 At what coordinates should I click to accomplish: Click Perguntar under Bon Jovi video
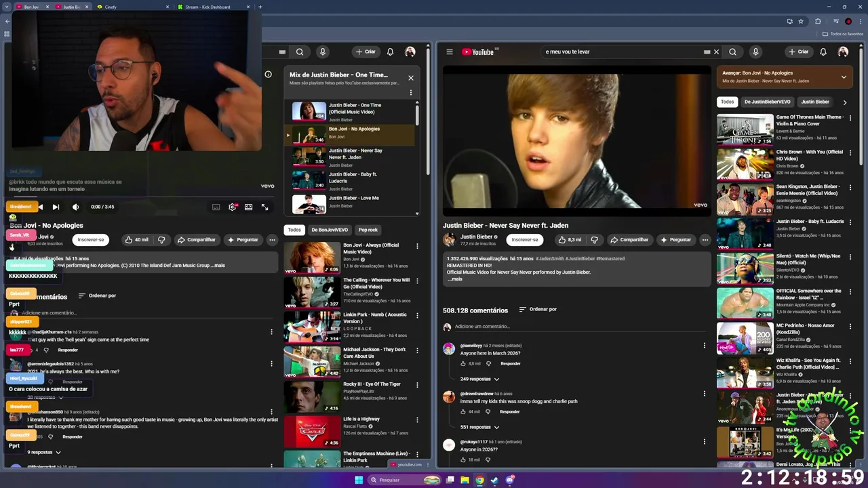point(243,240)
